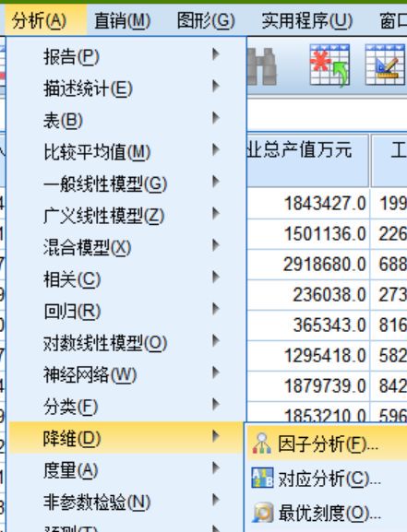Choose 因子分析(F)... from submenu
This screenshot has width=407, height=532.
coord(328,443)
